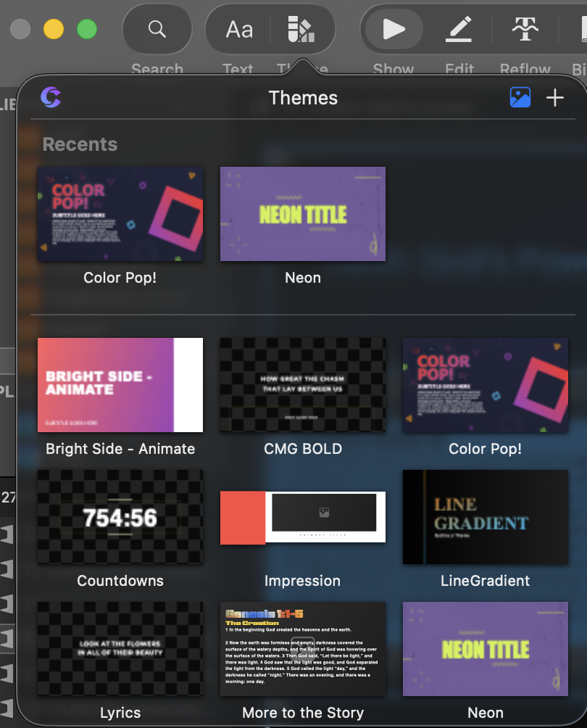
Task: Choose the LineGradient theme thumbnail
Action: point(486,517)
